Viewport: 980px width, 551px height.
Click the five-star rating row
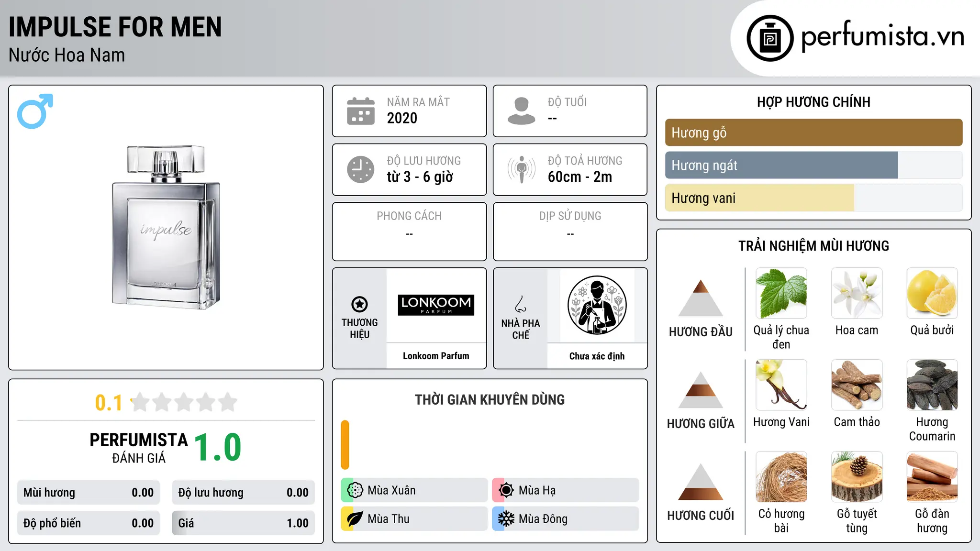coord(184,402)
